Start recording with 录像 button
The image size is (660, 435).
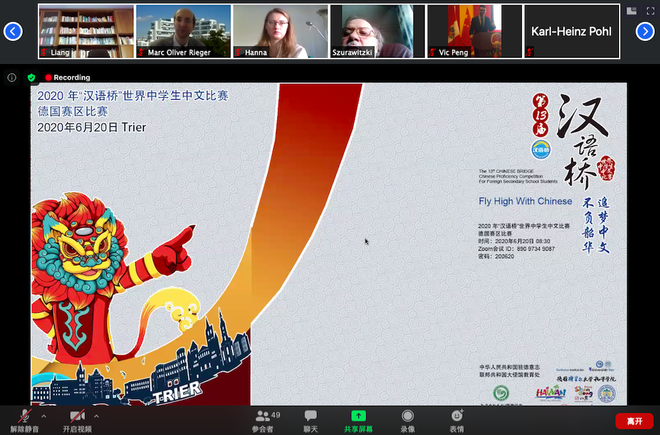(407, 421)
